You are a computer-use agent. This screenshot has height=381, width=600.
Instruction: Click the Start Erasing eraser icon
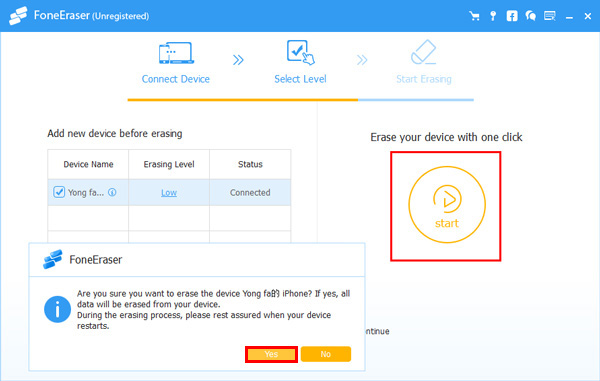424,52
